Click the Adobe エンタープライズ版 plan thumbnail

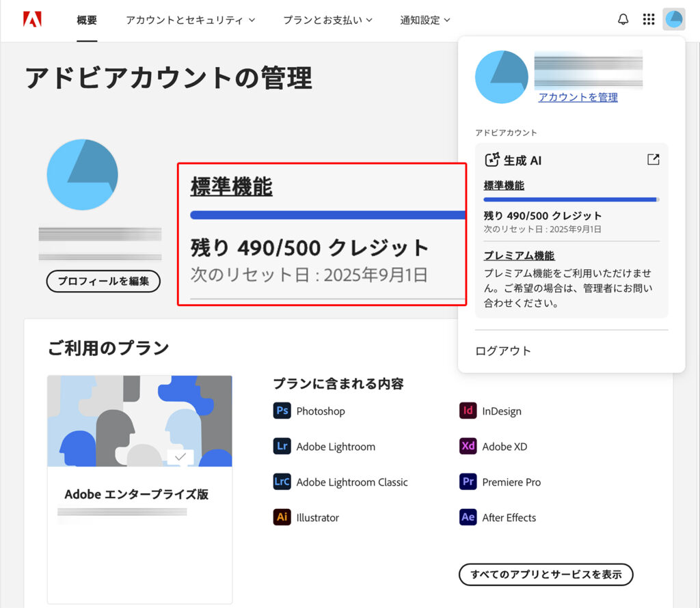139,421
